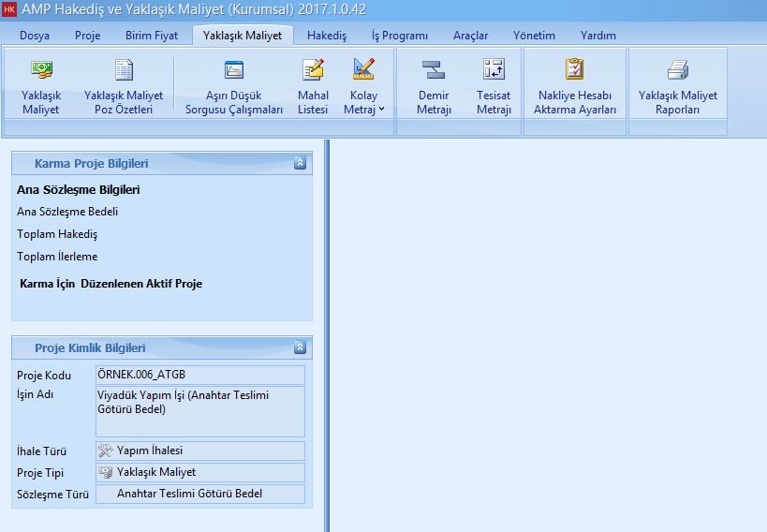The height and width of the screenshot is (532, 767).
Task: Switch to the Hakediş tab
Action: coord(327,36)
